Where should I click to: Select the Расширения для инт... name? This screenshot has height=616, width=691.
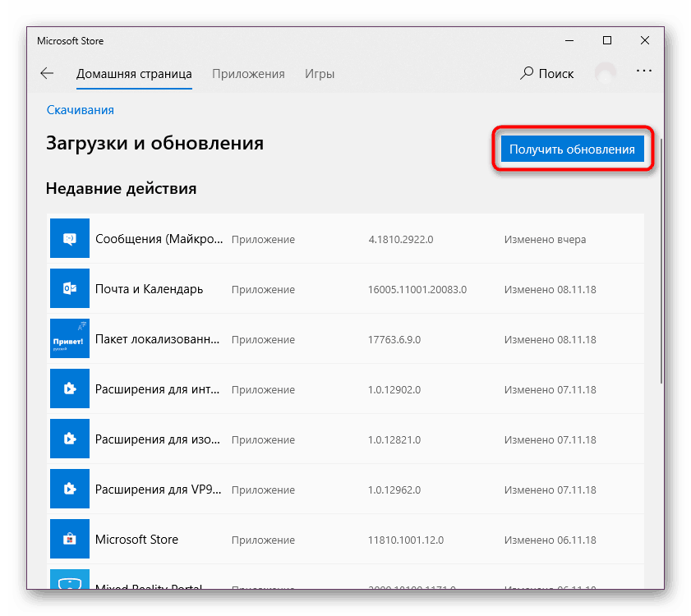click(x=157, y=389)
